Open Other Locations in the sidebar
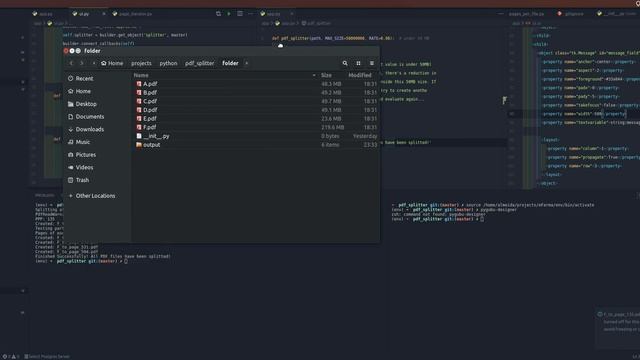Image resolution: width=640 pixels, height=360 pixels. click(92, 196)
